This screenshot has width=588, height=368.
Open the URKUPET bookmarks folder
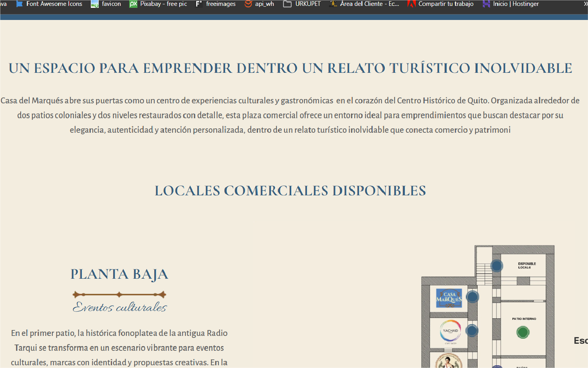tap(302, 4)
